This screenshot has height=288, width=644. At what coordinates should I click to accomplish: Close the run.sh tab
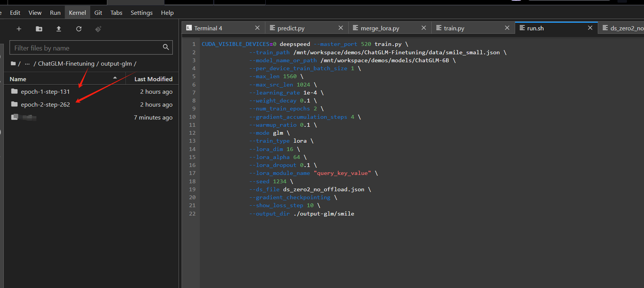590,28
